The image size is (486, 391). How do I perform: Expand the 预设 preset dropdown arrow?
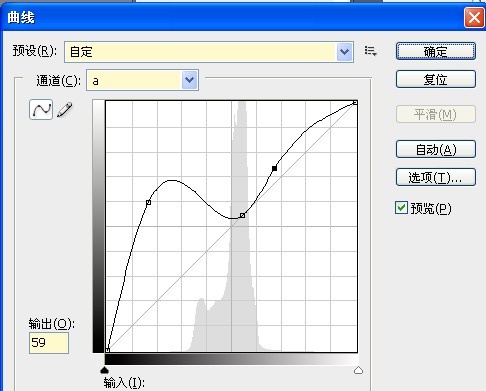(344, 52)
